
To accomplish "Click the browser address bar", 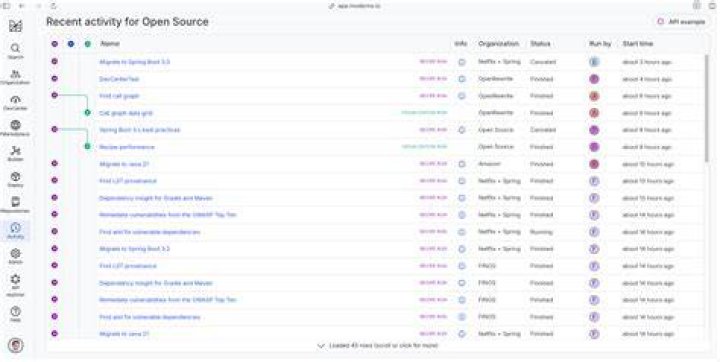I will (x=355, y=6).
